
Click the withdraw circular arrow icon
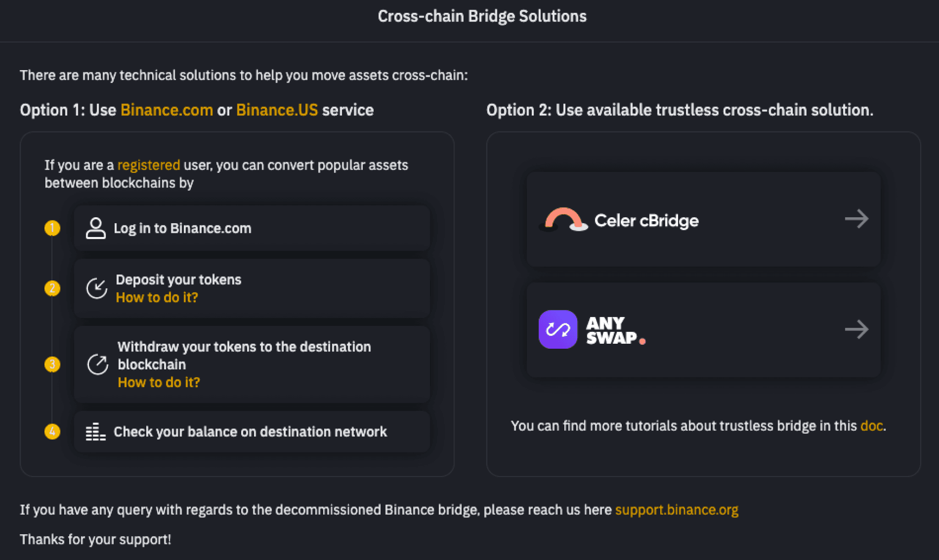click(x=98, y=365)
